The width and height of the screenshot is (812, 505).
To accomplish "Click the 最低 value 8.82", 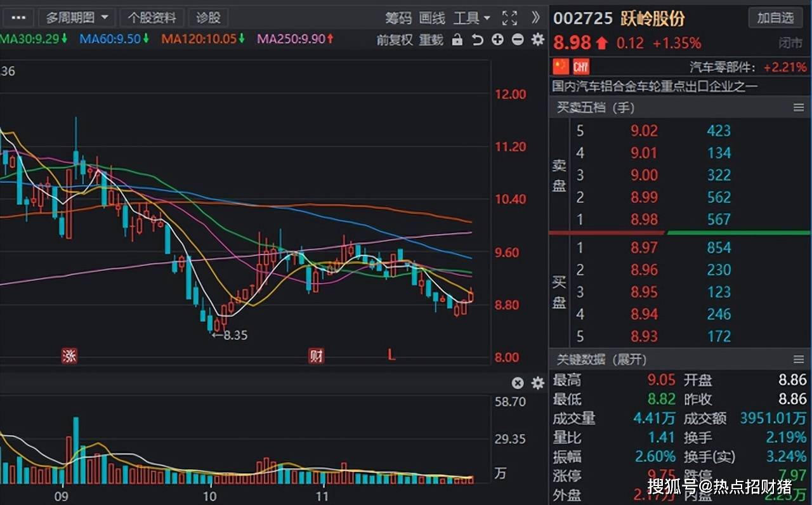I will click(661, 399).
